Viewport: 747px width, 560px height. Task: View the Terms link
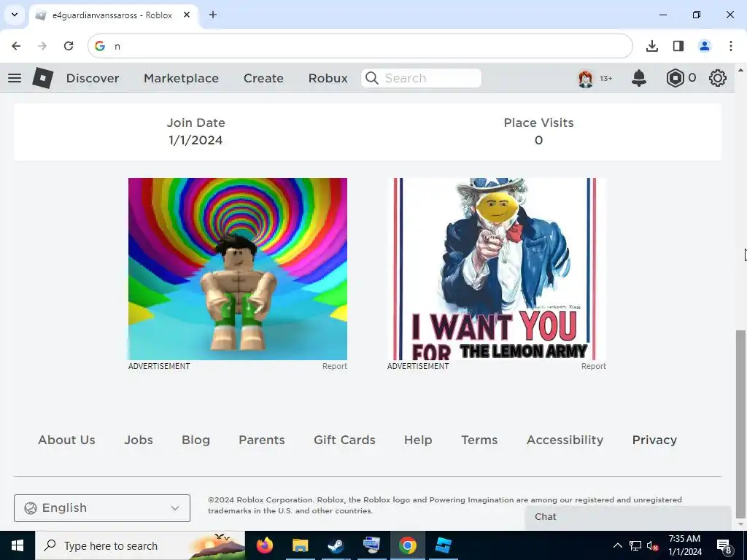click(479, 440)
